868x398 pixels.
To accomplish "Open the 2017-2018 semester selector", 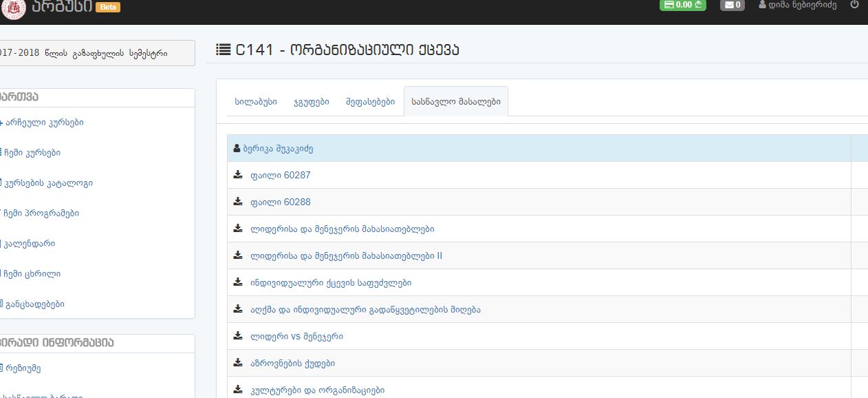I will pos(96,53).
